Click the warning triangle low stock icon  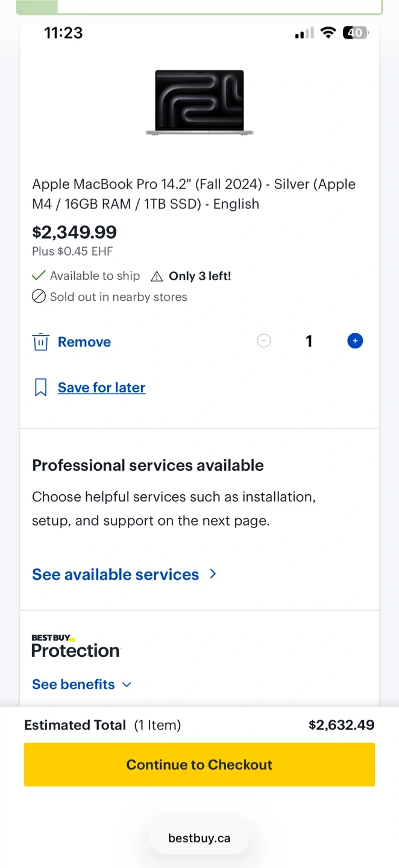coord(157,277)
